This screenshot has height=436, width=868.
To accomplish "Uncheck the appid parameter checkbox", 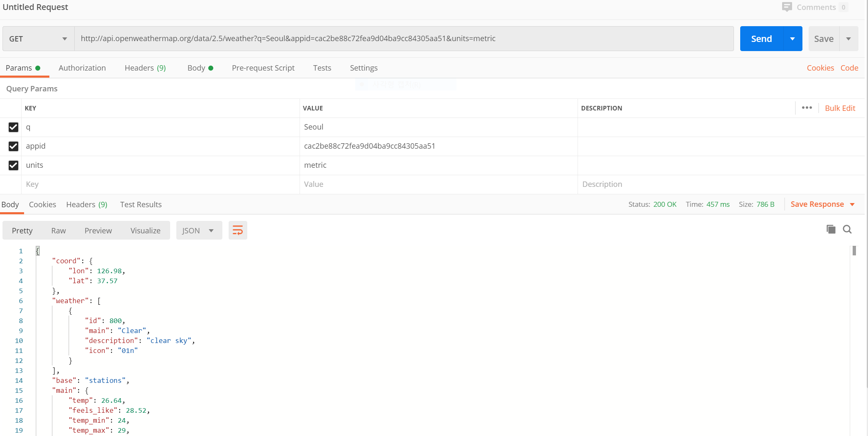I will 13,146.
